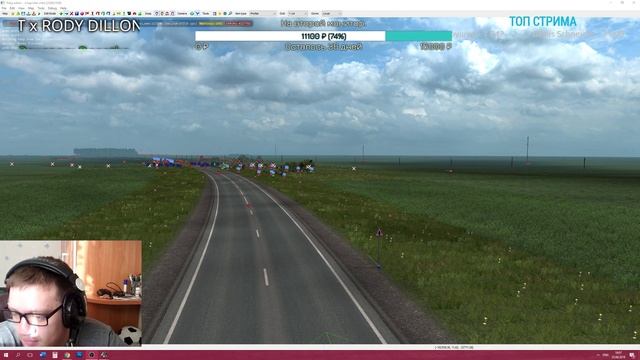Open the Windows Start menu
The width and height of the screenshot is (640, 360).
pyautogui.click(x=6, y=355)
